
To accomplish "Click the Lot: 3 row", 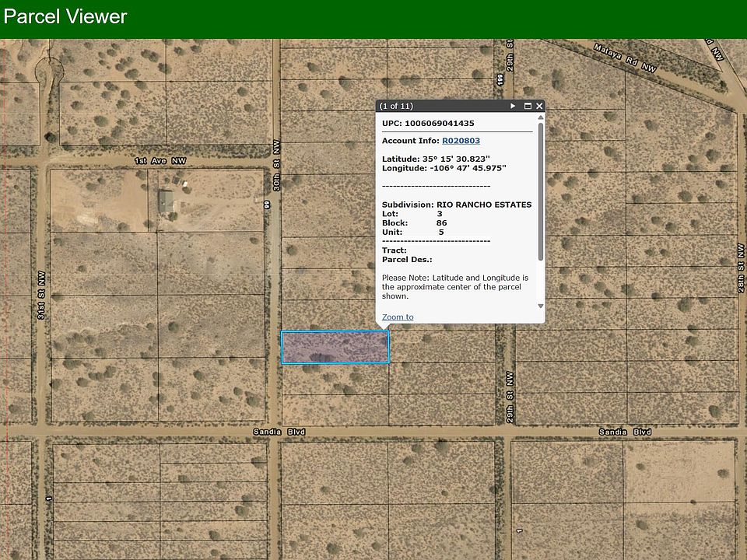I will (412, 214).
